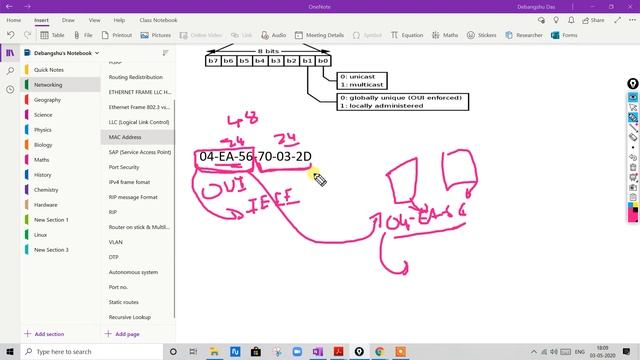
Task: Open the Maths assistant
Action: click(445, 35)
